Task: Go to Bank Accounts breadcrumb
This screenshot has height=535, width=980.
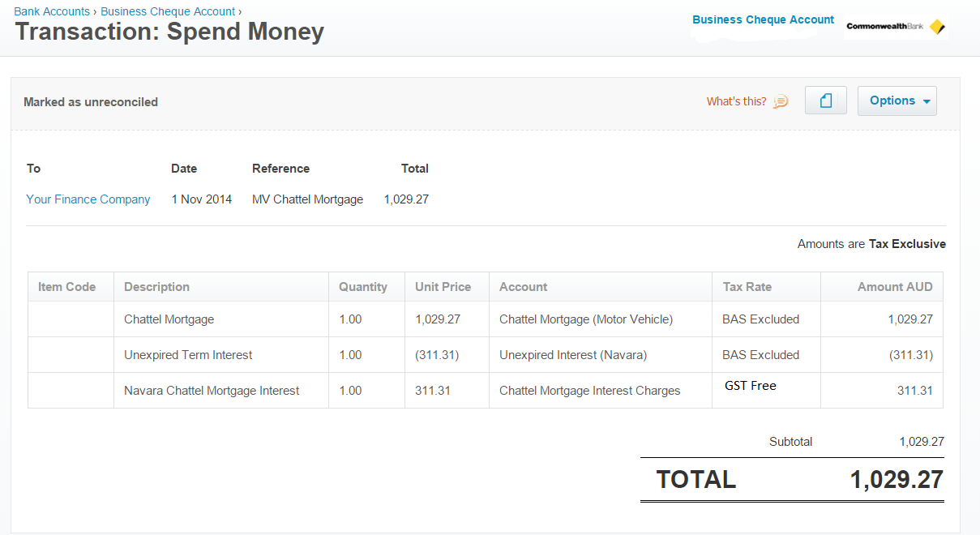Action: point(52,11)
